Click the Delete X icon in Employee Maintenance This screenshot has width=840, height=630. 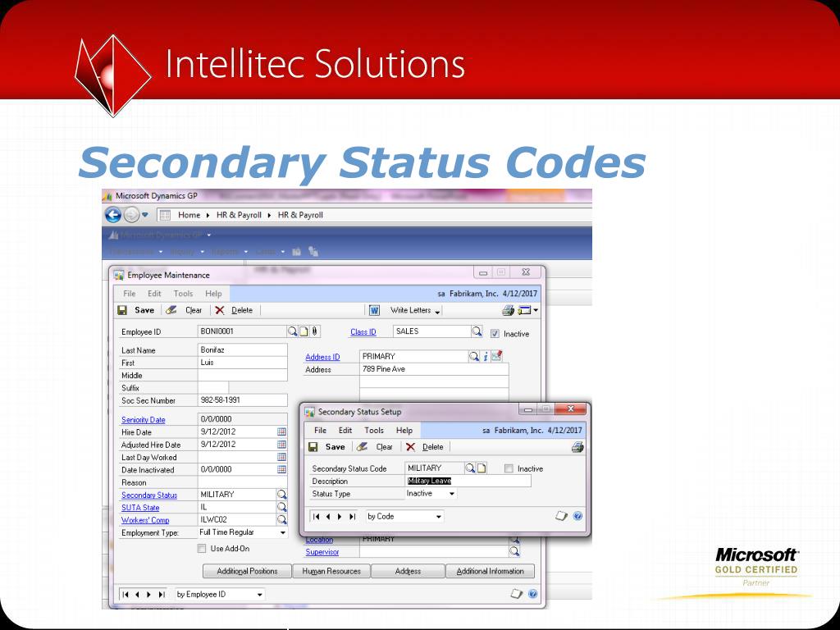219,310
